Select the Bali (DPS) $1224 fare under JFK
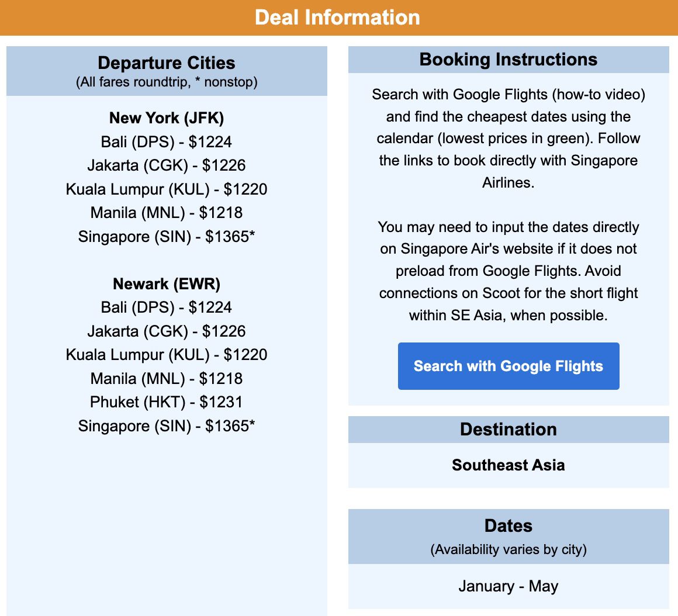The height and width of the screenshot is (616, 678). coord(166,142)
